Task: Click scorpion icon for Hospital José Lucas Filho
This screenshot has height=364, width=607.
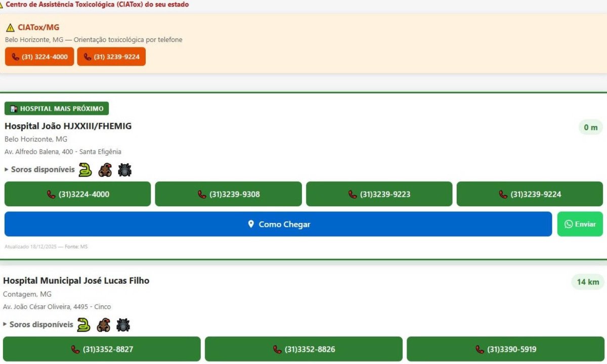Action: tap(103, 325)
